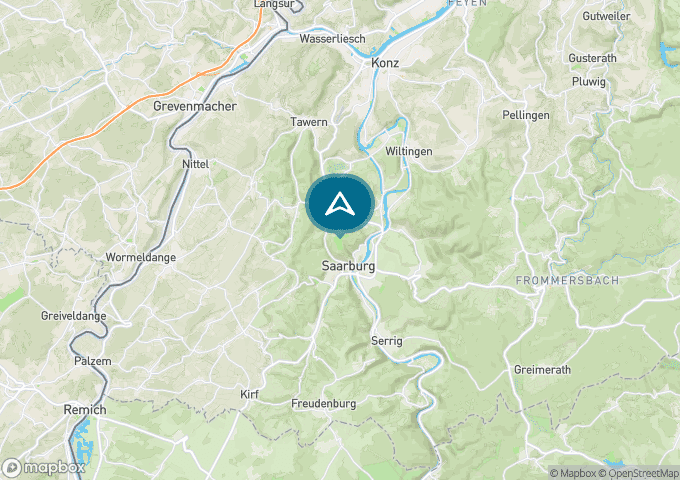The width and height of the screenshot is (680, 480).
Task: Click the Remich town label
Action: [85, 410]
